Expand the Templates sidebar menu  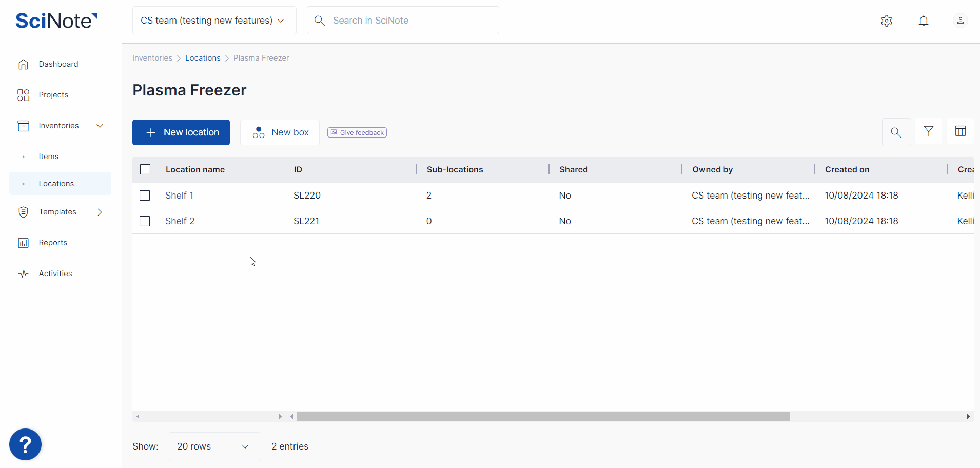(x=100, y=212)
